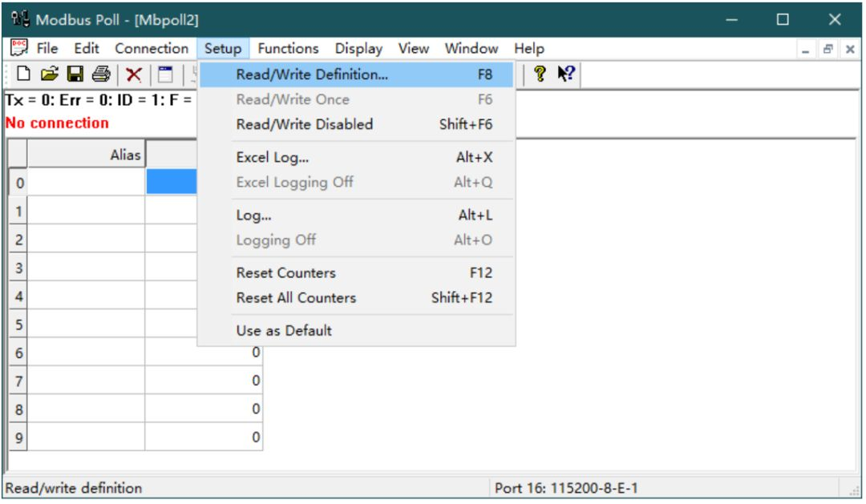
Task: Click the Alias cell in row 3
Action: click(x=86, y=268)
